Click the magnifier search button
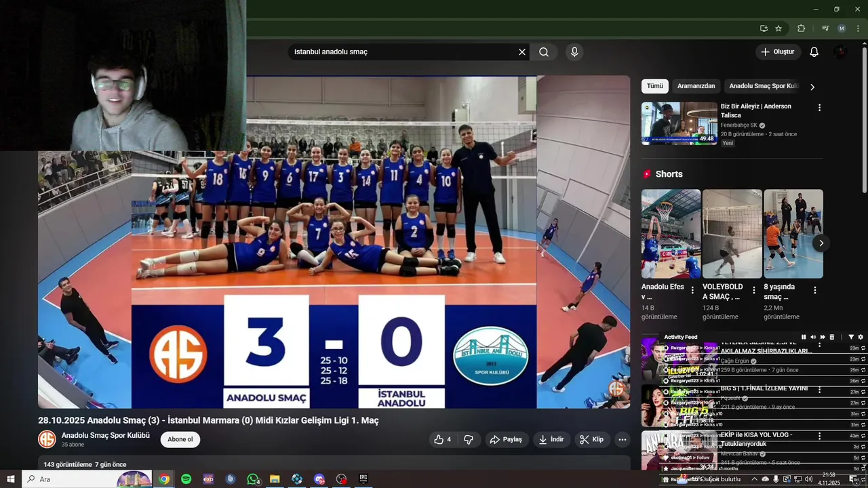Screen dimensions: 868x488 [544, 52]
